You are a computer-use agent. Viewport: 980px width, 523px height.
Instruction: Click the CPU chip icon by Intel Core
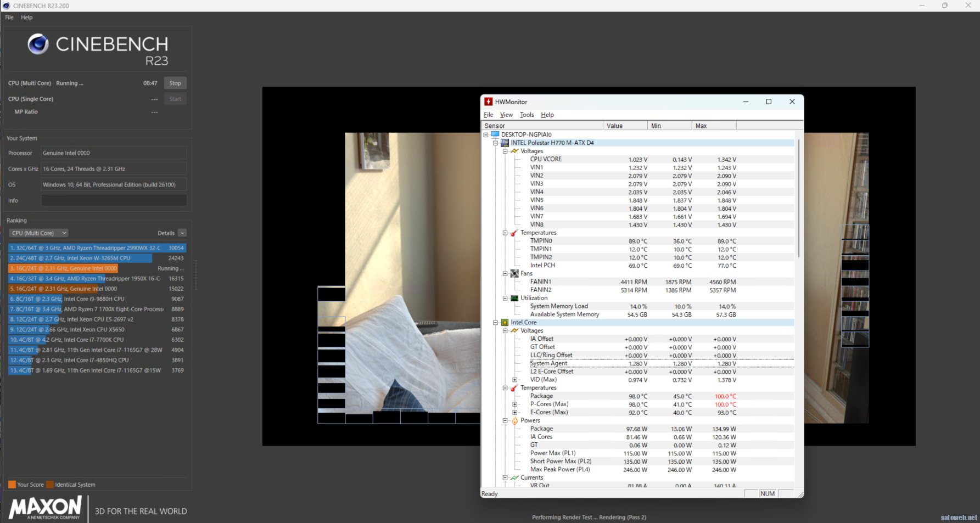pyautogui.click(x=505, y=323)
